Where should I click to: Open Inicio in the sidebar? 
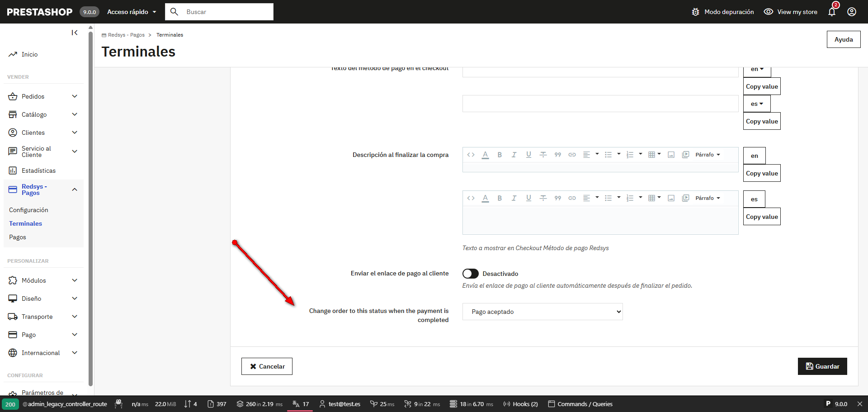pos(29,54)
